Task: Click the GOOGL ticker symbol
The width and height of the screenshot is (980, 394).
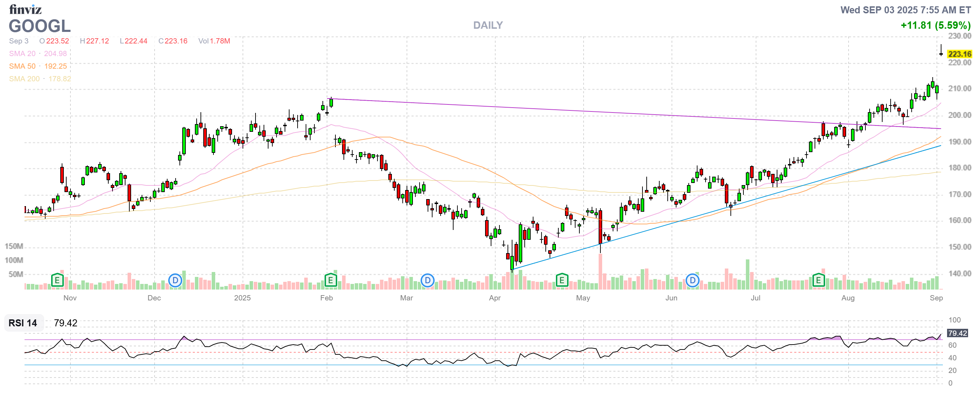Action: (x=40, y=26)
